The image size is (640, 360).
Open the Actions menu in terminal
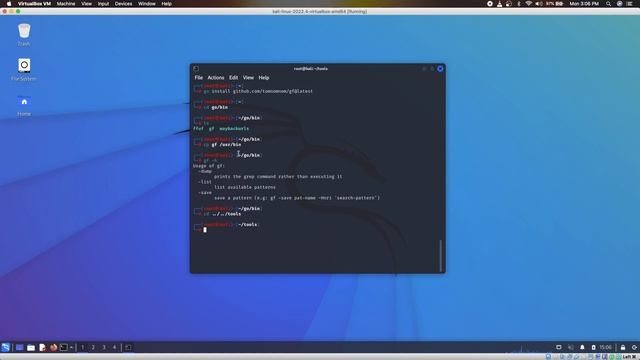click(x=216, y=78)
